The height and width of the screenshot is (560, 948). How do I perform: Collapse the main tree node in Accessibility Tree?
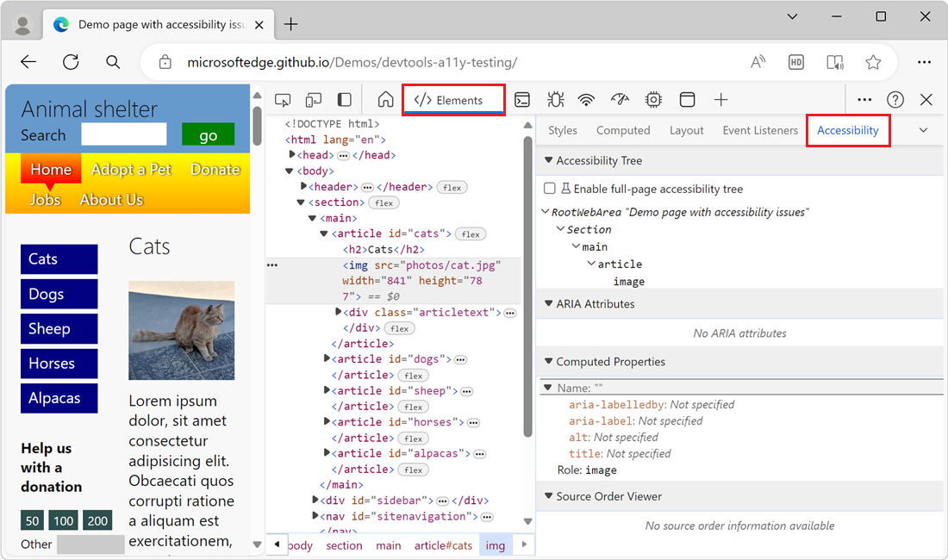[576, 246]
